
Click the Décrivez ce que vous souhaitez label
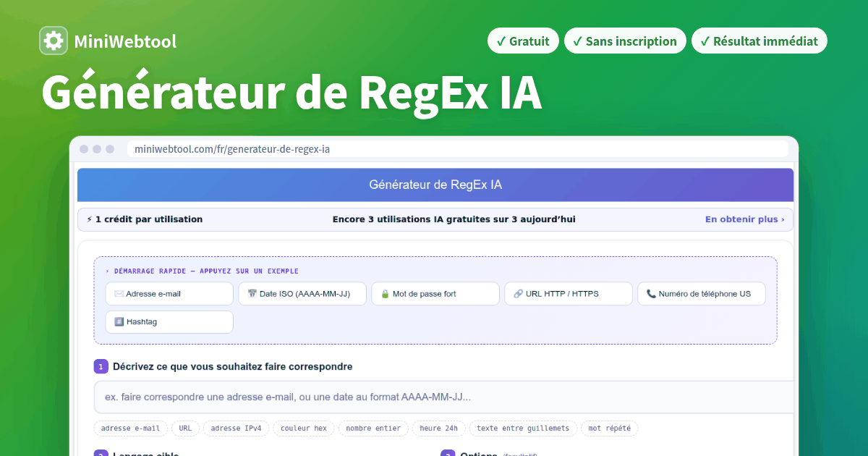click(x=232, y=367)
